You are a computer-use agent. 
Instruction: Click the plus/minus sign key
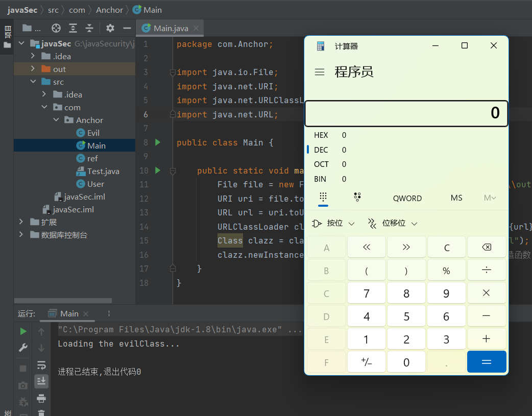pyautogui.click(x=367, y=362)
